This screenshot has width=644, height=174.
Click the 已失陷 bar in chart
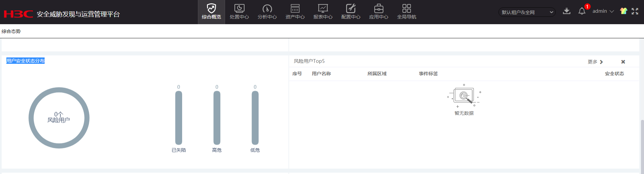pyautogui.click(x=179, y=118)
